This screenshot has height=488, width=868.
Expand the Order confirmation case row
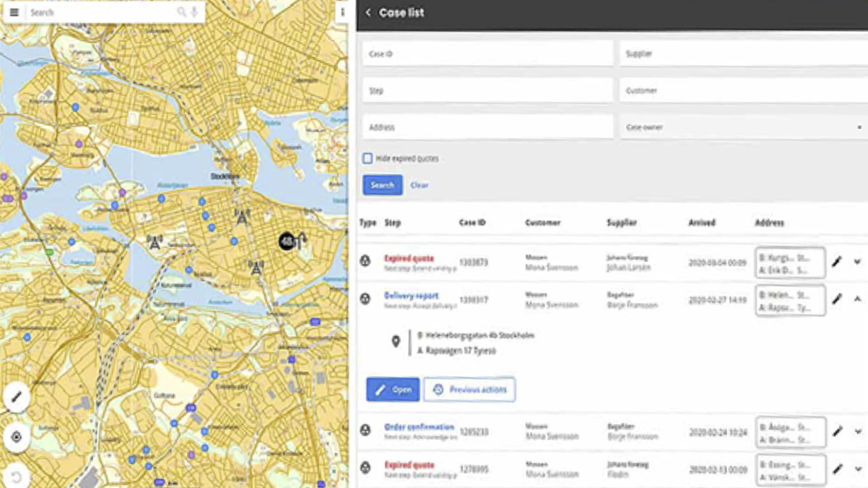click(858, 432)
